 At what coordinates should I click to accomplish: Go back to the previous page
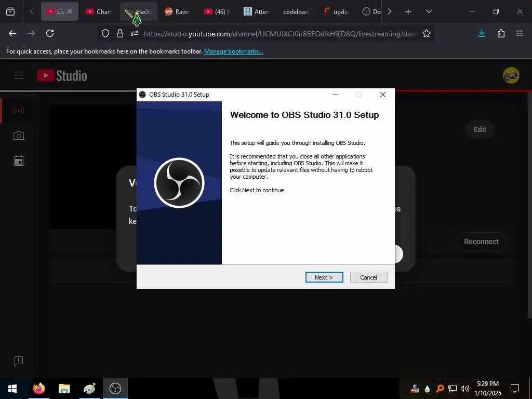(12, 33)
